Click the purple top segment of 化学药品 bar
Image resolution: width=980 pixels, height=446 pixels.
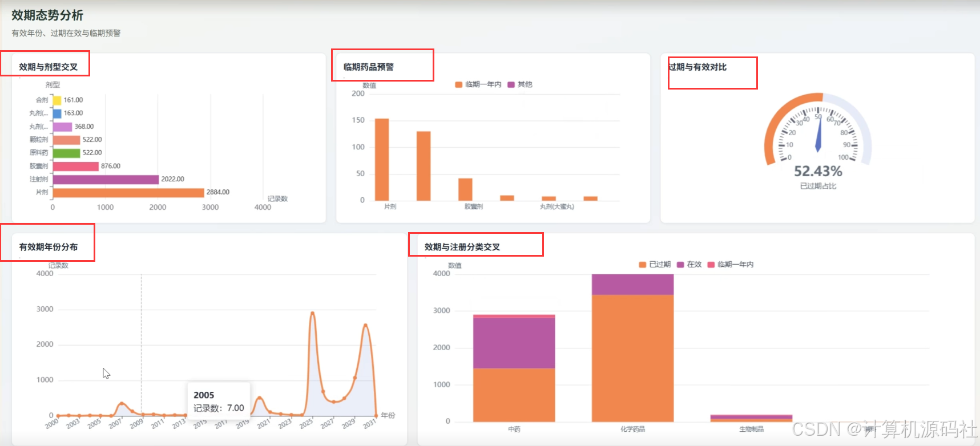point(632,285)
